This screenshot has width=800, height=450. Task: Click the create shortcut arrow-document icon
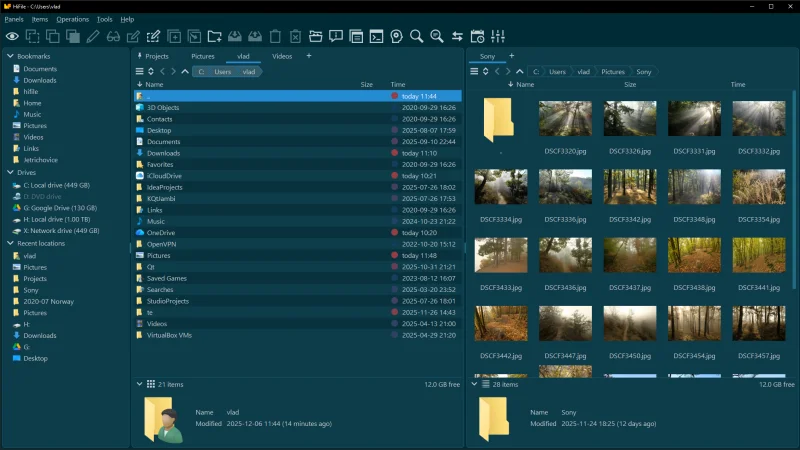tap(194, 36)
